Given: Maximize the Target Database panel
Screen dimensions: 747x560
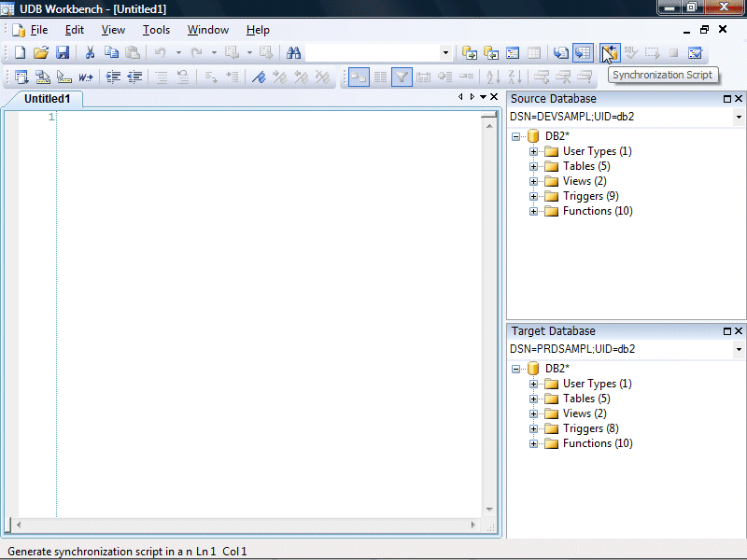Looking at the screenshot, I should (727, 331).
